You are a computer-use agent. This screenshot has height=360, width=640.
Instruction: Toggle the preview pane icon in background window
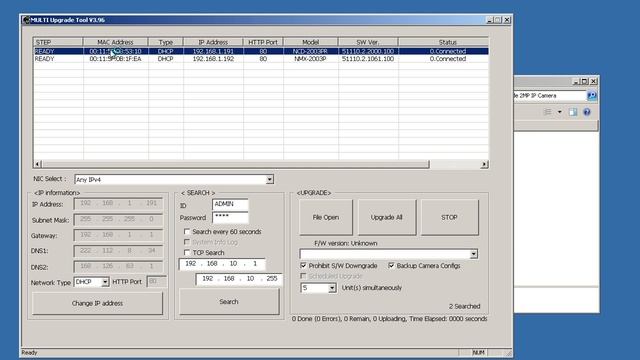click(x=573, y=112)
